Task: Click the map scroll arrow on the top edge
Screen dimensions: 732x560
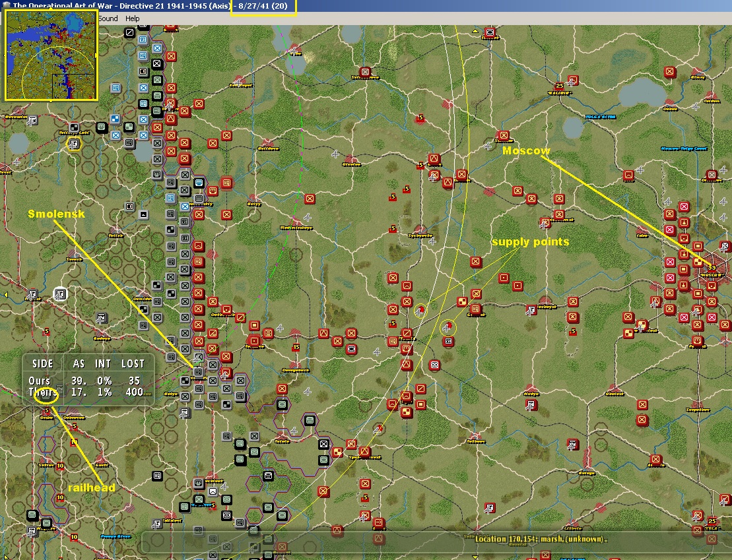Action: 475,31
